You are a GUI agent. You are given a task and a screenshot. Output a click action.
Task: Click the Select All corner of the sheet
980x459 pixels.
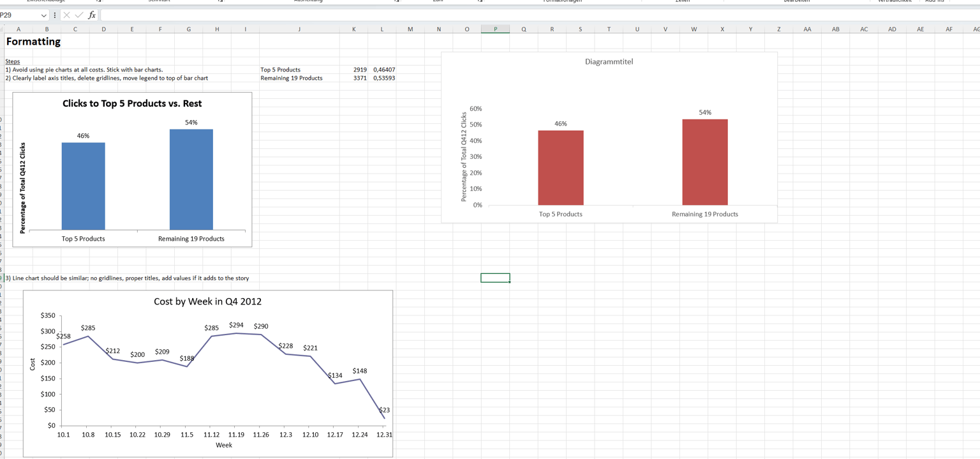click(2, 29)
